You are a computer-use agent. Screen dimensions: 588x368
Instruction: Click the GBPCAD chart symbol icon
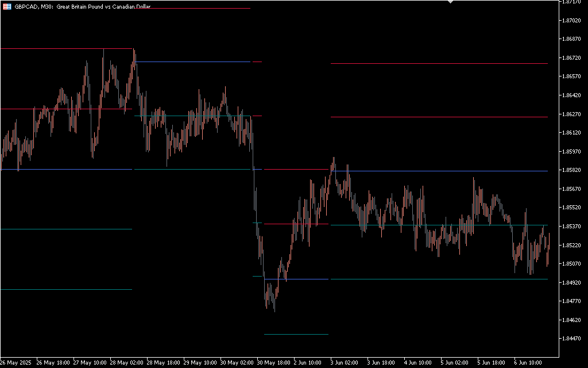(x=7, y=6)
